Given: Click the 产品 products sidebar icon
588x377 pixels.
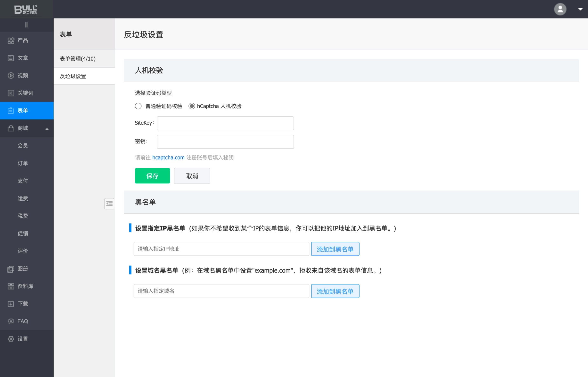Looking at the screenshot, I should [x=11, y=41].
